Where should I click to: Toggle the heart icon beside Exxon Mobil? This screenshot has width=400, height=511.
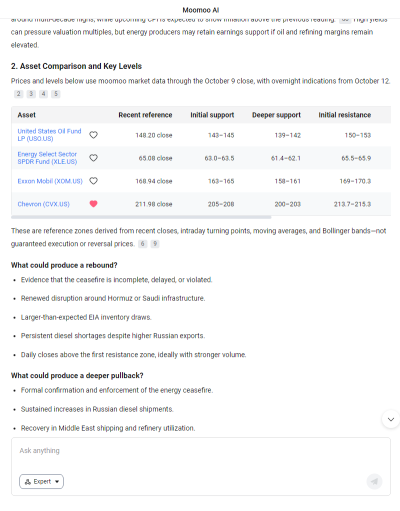pyautogui.click(x=93, y=181)
